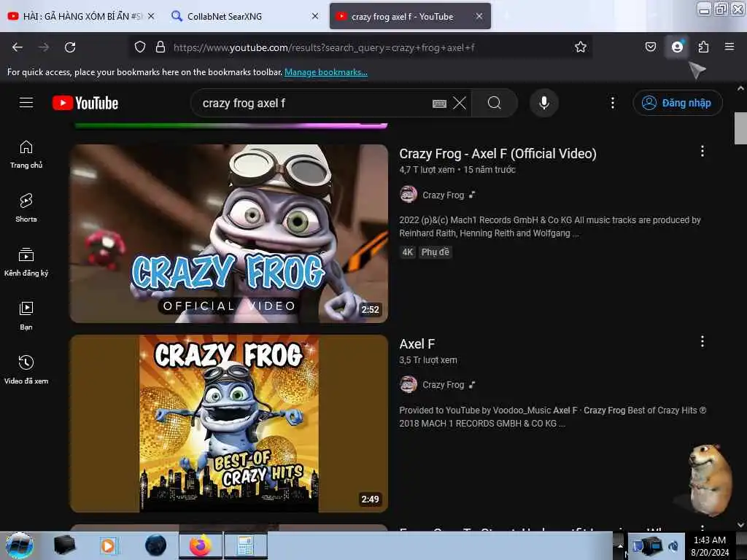Viewport: 747px width, 560px height.
Task: Open title Crazy Frog - Axel F (Official Video)
Action: tap(498, 154)
